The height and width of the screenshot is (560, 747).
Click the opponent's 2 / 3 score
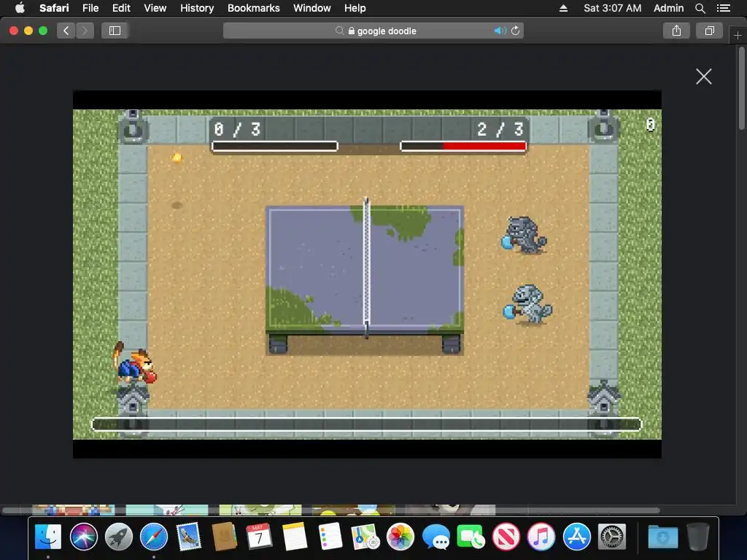click(x=500, y=129)
